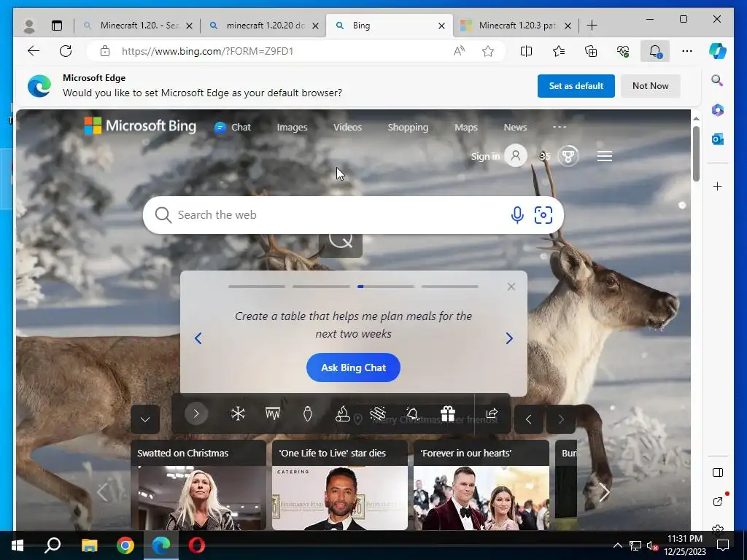Open the notifications bell in toolbar

click(655, 51)
